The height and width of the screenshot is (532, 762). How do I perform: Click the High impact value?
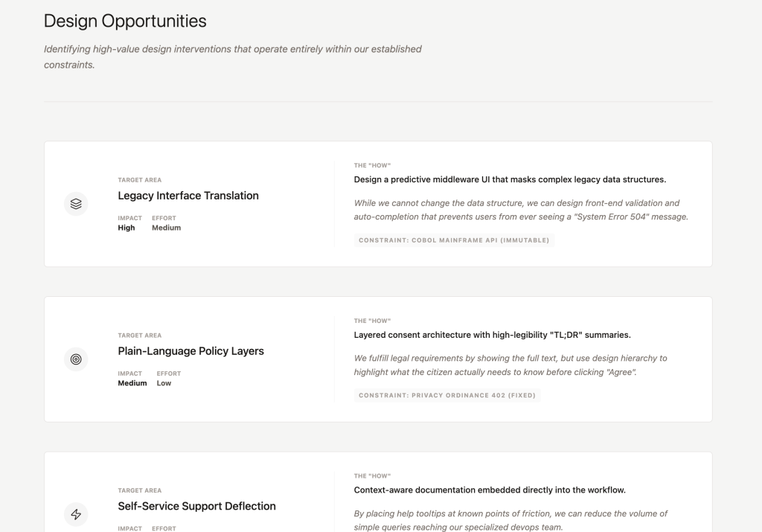[x=127, y=228]
